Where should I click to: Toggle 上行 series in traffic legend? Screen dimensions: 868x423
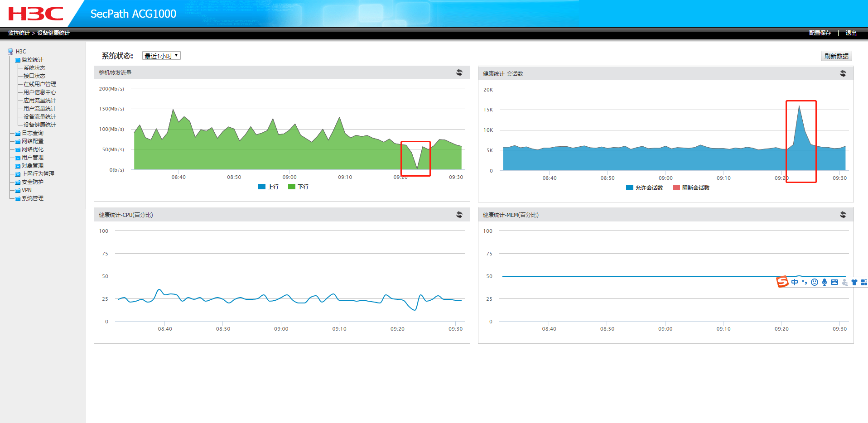[268, 187]
